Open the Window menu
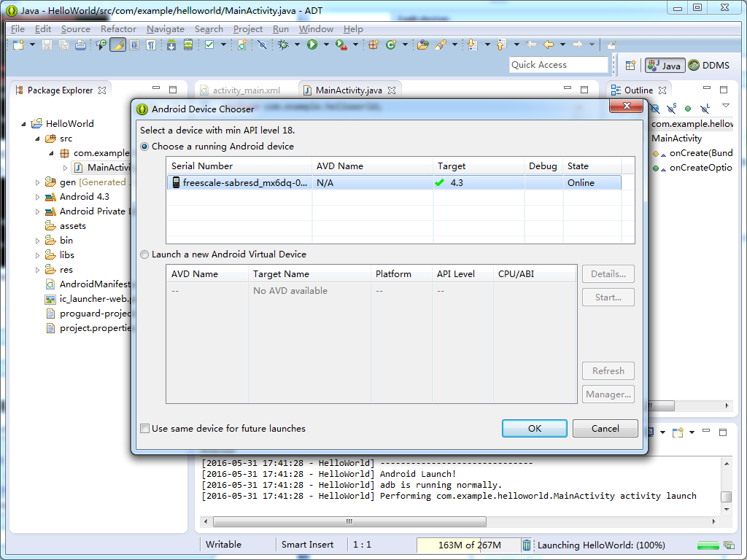This screenshot has height=560, width=747. click(316, 29)
